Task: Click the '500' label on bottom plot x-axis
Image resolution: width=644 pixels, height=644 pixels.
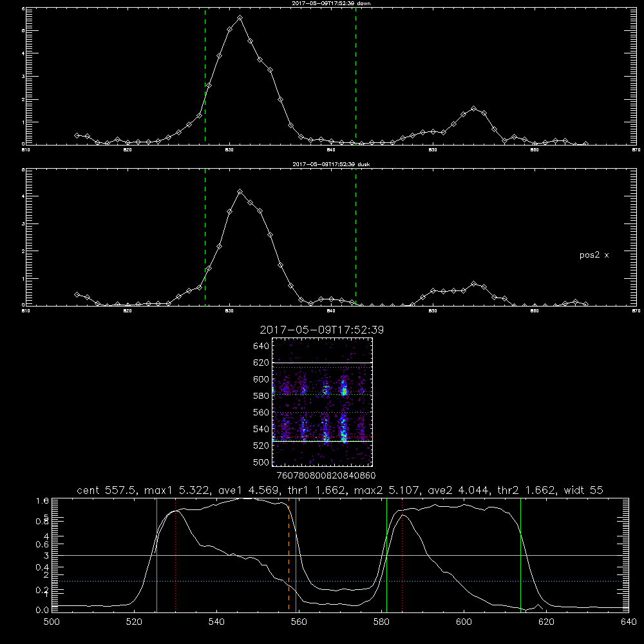Action: [x=52, y=622]
